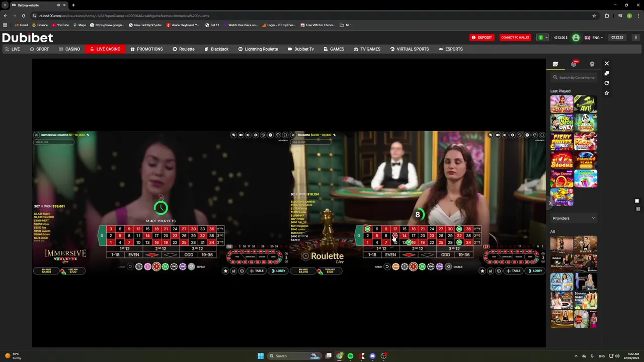Image resolution: width=644 pixels, height=362 pixels.
Task: Close the Roulette Live game panel
Action: [293, 135]
